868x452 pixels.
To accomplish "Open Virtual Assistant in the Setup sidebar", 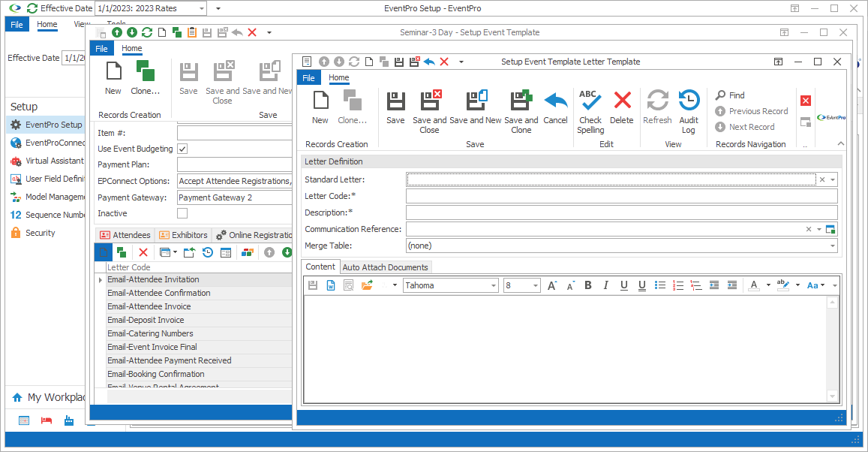I will (x=47, y=161).
